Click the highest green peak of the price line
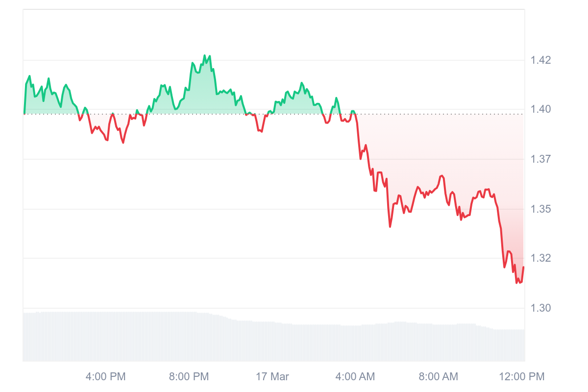Screen dimensions: 588x392 tap(204, 56)
